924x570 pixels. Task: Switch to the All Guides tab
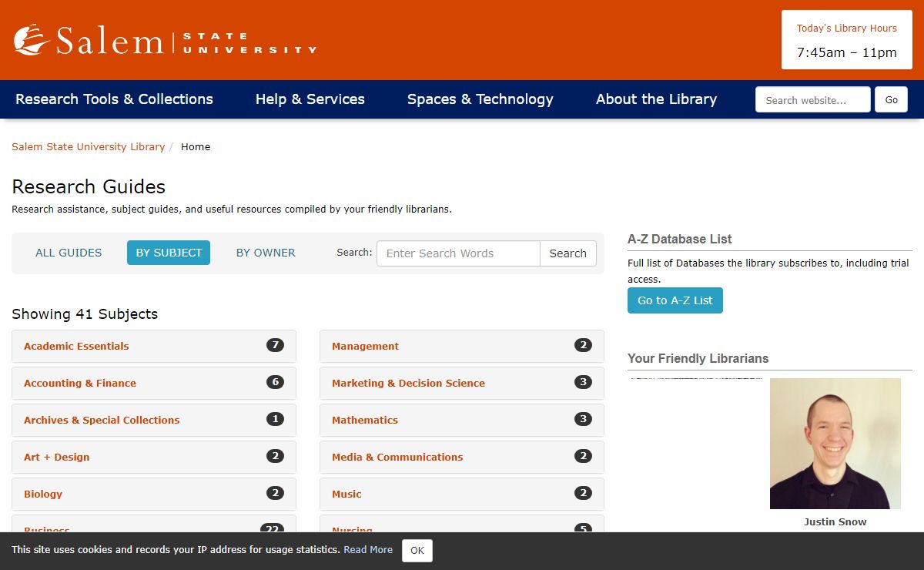pyautogui.click(x=69, y=253)
